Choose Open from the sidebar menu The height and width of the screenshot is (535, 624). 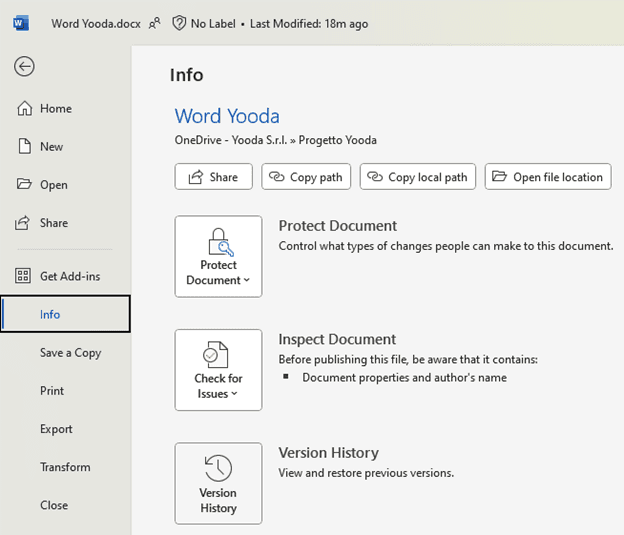pos(54,185)
